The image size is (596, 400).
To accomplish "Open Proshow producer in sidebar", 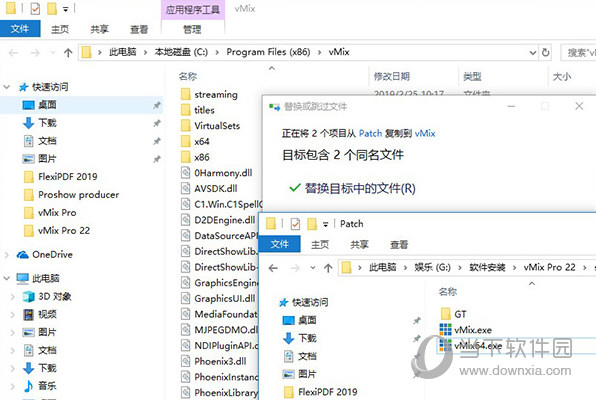I will pyautogui.click(x=78, y=195).
